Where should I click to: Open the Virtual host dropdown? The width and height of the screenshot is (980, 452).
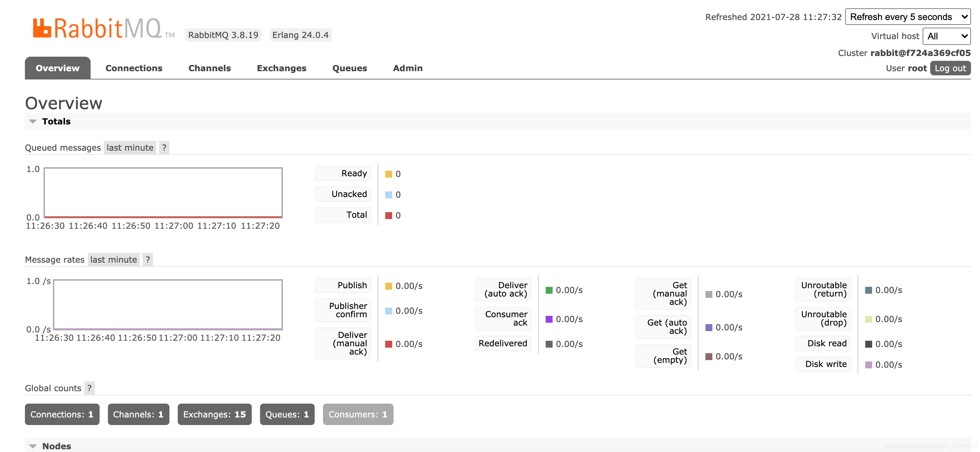coord(946,37)
